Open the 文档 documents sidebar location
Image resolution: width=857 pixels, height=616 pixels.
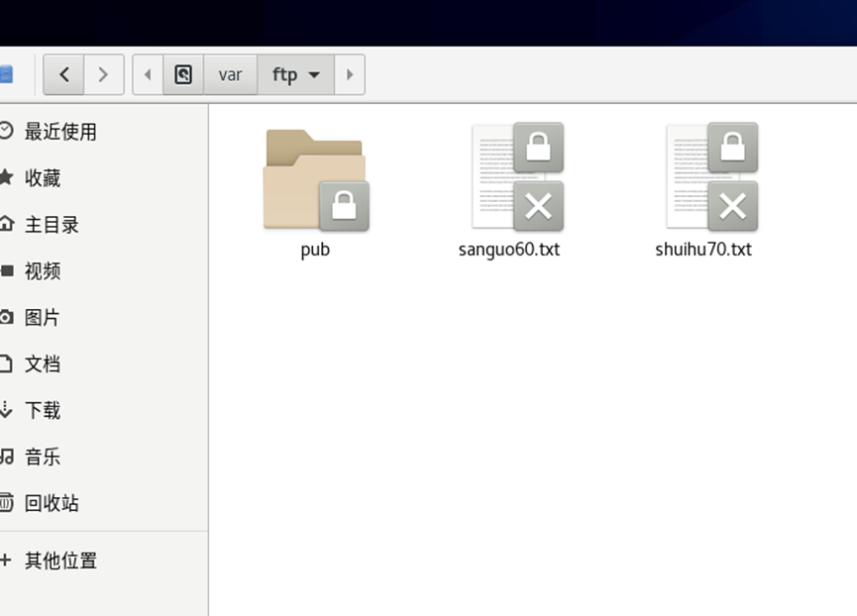[104, 363]
